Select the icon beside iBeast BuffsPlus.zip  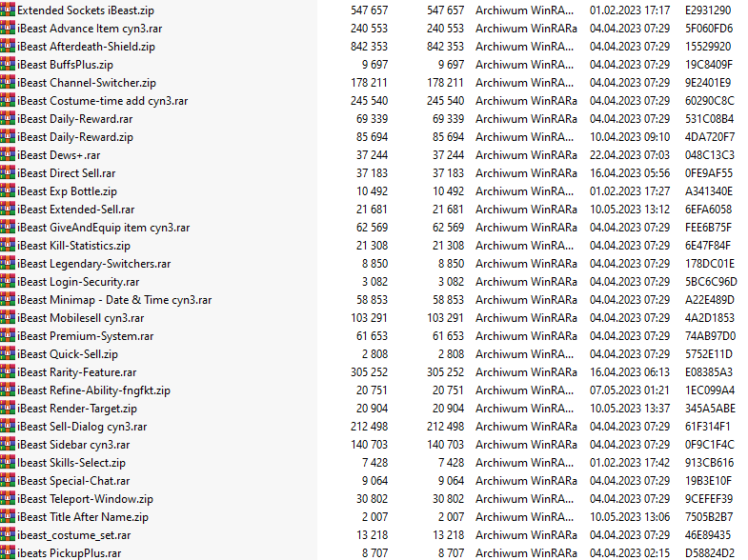click(x=8, y=64)
